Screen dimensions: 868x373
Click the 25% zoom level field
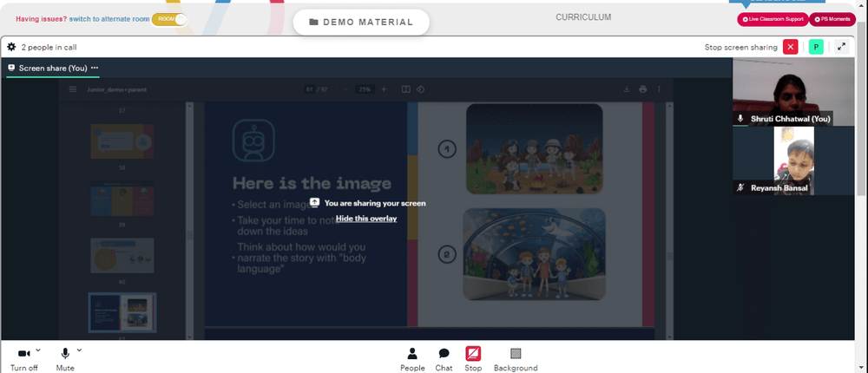(x=365, y=89)
